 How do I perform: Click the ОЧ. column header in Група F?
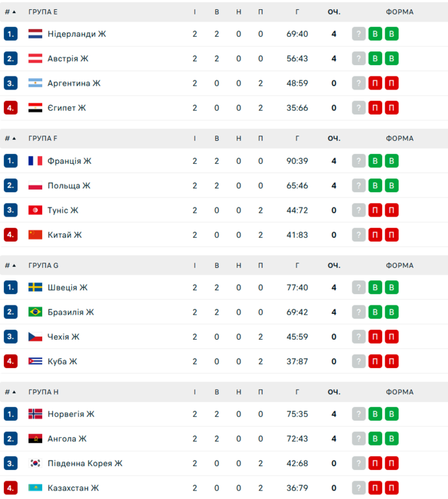tap(334, 138)
